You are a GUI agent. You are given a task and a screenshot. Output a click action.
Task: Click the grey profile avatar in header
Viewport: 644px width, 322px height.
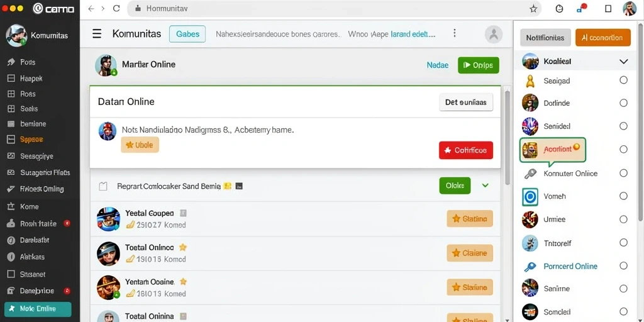493,35
